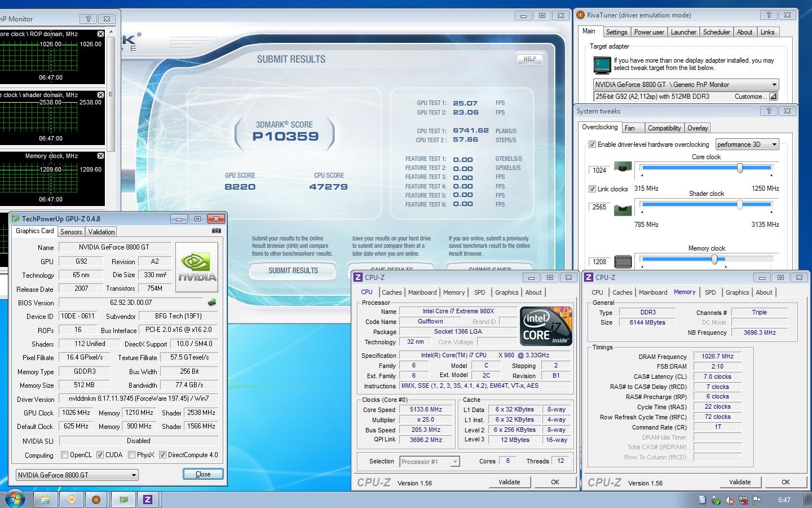The width and height of the screenshot is (812, 508).
Task: Click the Core clock slider thumb
Action: 740,168
